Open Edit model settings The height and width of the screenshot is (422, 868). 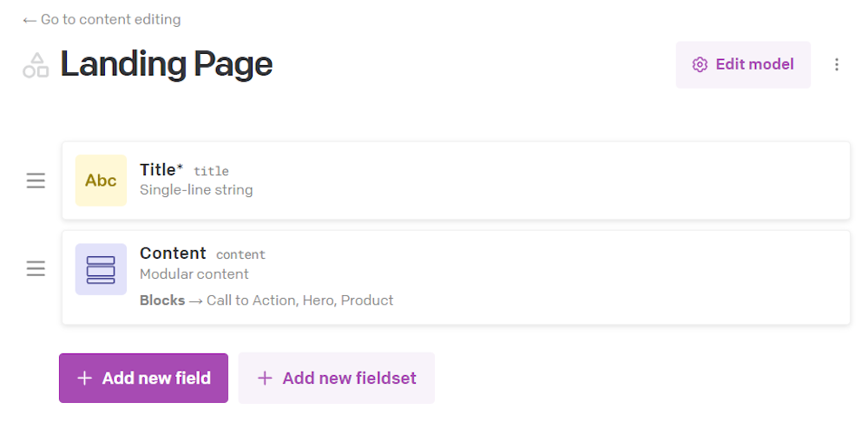coord(743,65)
